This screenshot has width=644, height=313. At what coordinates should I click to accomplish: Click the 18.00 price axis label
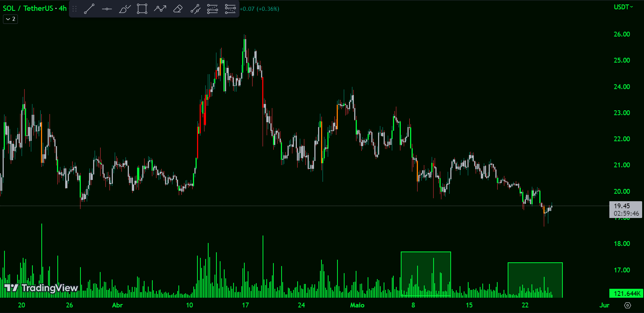622,244
